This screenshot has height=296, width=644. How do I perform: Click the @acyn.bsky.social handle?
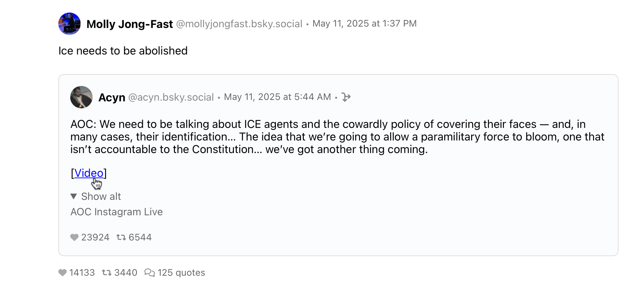click(x=171, y=97)
